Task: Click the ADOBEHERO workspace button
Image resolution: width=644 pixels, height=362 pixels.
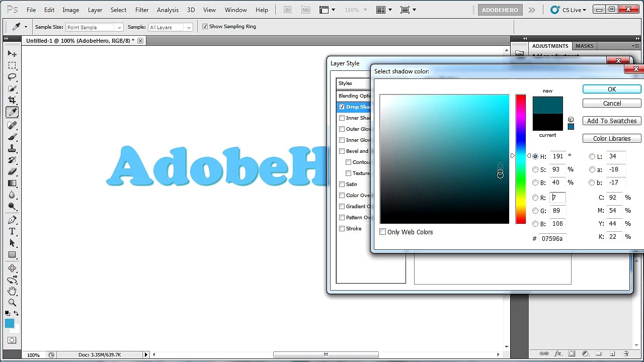Action: click(x=500, y=10)
